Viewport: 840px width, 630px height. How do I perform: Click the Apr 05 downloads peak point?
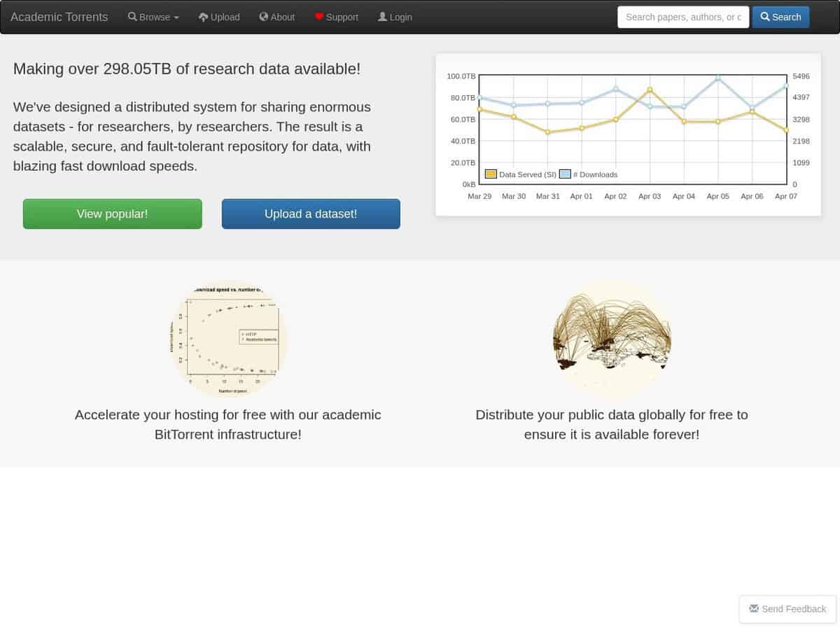(x=718, y=78)
